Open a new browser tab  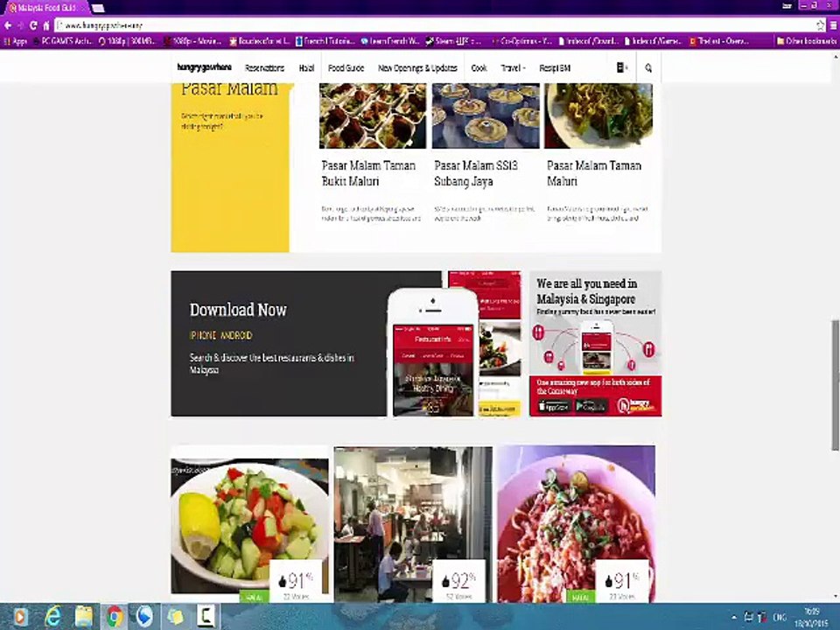coord(97,8)
